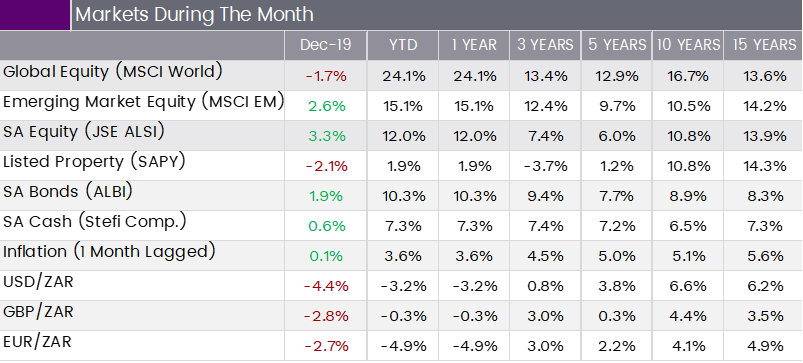Click the 5 YEARS column header
The width and height of the screenshot is (803, 363).
pyautogui.click(x=617, y=45)
